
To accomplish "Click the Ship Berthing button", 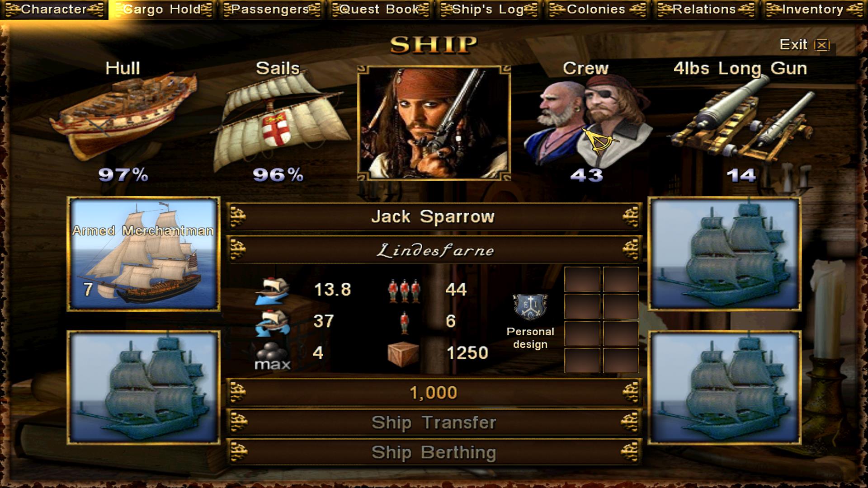I will pyautogui.click(x=434, y=452).
